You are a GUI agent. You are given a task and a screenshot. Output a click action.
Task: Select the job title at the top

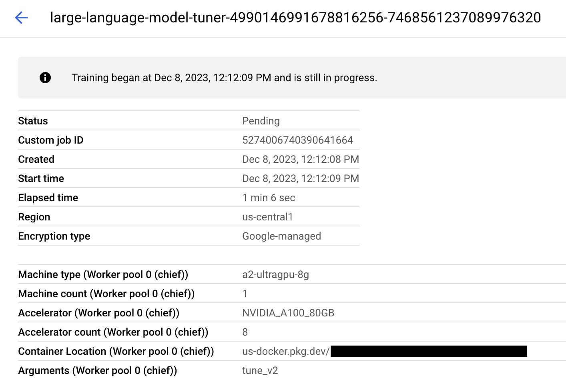[295, 18]
